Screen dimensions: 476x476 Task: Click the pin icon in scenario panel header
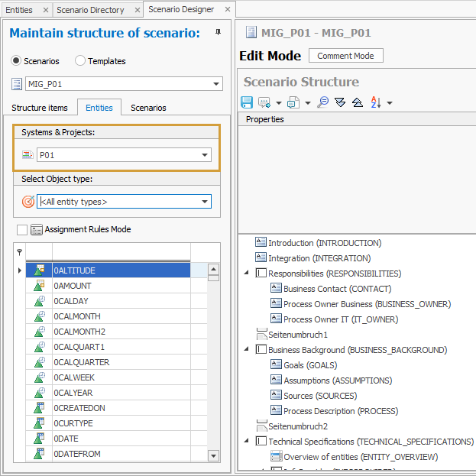coord(218,33)
